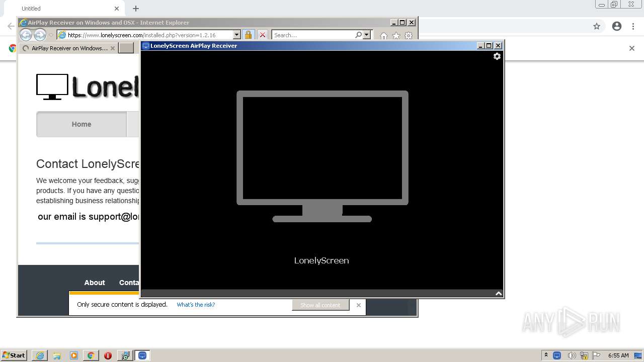
Task: Click IE Search box
Action: pos(313,35)
